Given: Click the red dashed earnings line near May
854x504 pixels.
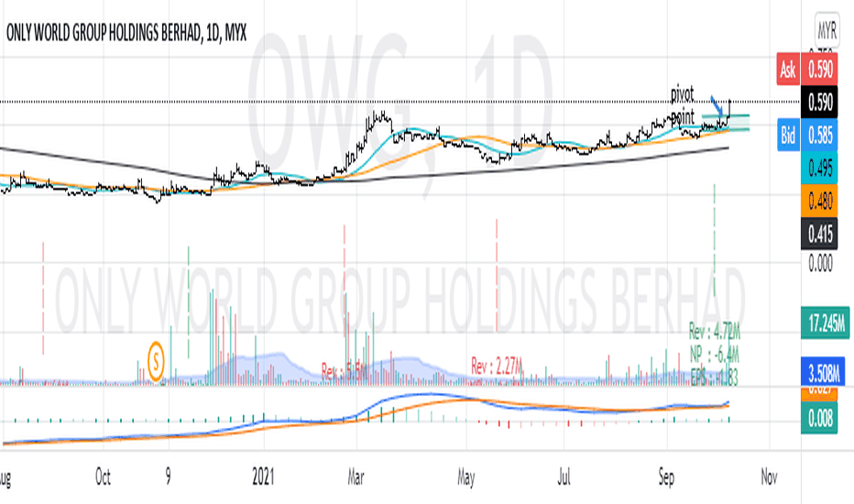Looking at the screenshot, I should tap(496, 275).
